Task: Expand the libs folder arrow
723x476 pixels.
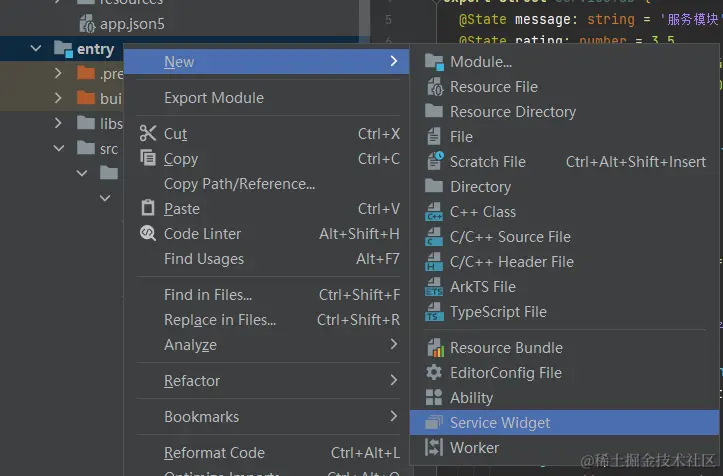Action: tap(58, 123)
